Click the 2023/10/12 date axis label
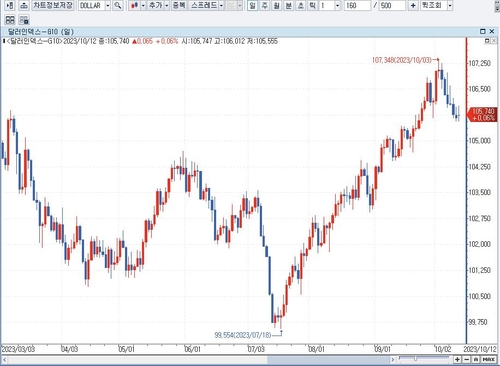This screenshot has height=366, width=500. (x=480, y=349)
